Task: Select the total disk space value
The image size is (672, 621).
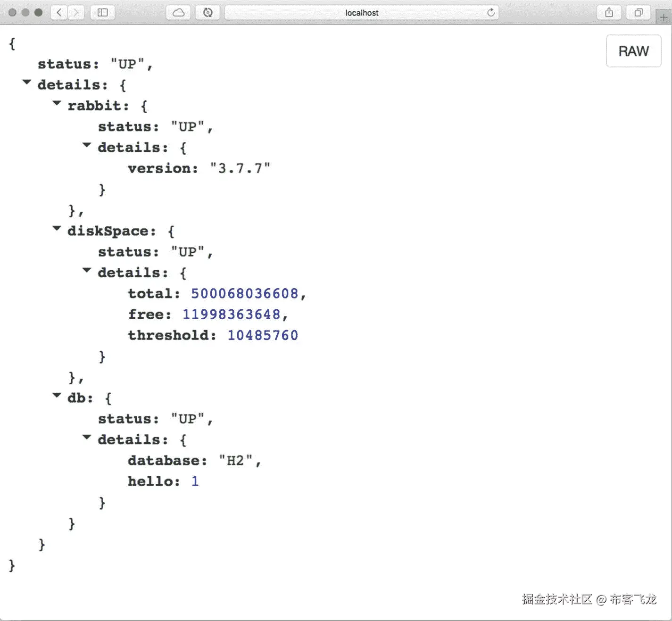Action: (x=244, y=293)
